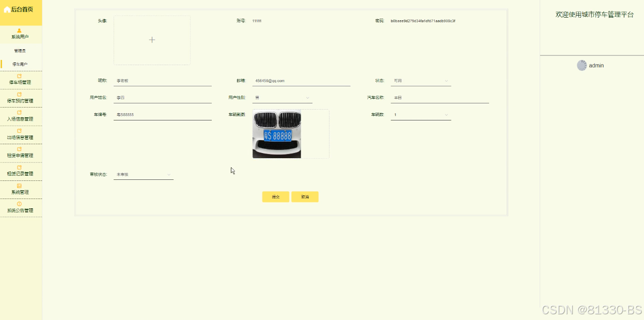Click the yellow 取消 button
The image size is (644, 320).
click(x=305, y=197)
